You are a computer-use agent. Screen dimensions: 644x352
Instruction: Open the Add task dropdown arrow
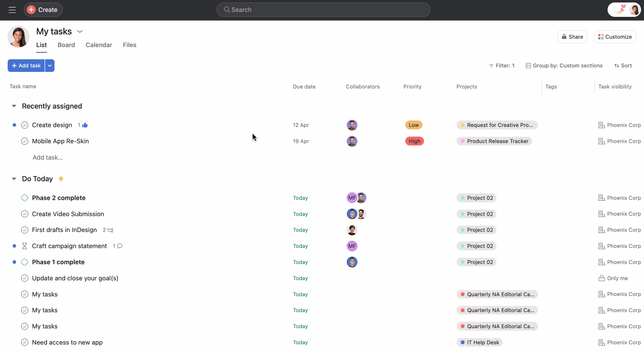(50, 65)
